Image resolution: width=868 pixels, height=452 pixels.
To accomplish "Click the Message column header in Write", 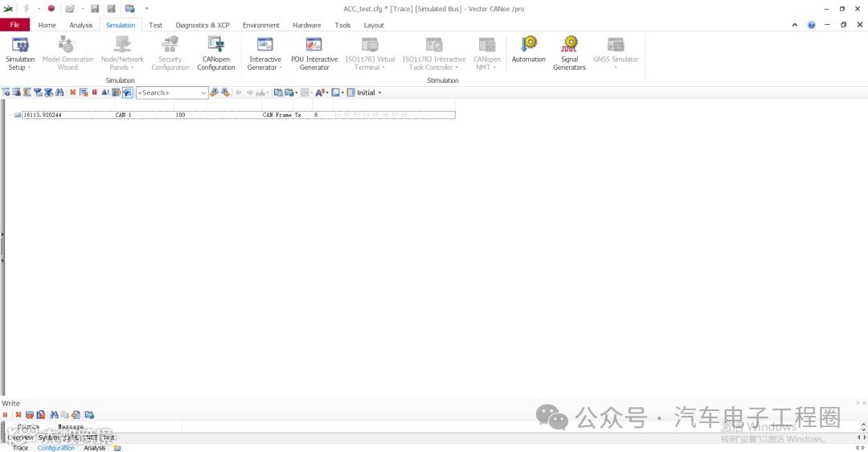I will click(71, 426).
